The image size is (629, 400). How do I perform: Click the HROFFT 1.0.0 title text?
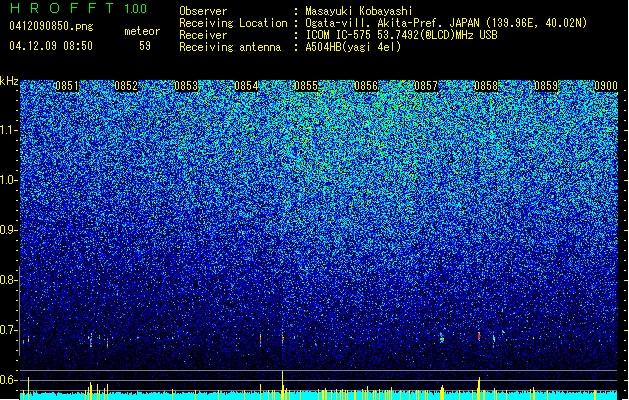[x=79, y=8]
